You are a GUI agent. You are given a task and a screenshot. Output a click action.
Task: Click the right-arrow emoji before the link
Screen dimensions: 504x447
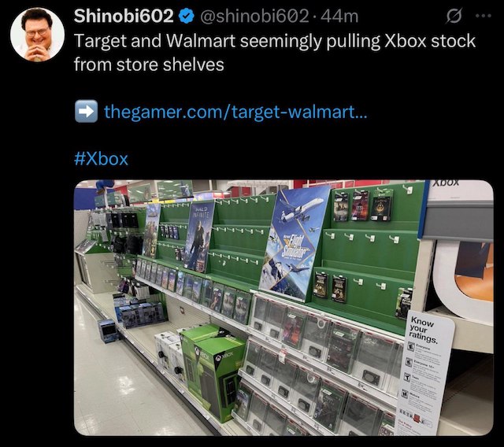[x=86, y=111]
